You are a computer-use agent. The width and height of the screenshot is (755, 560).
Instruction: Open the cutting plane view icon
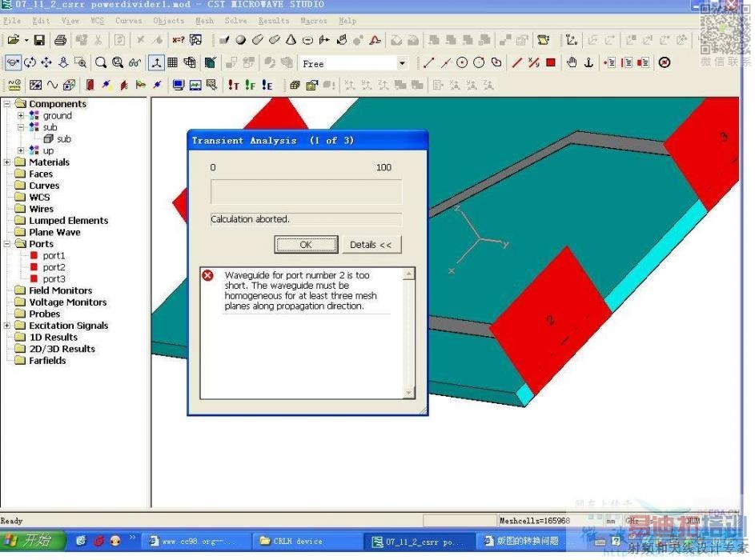[211, 62]
